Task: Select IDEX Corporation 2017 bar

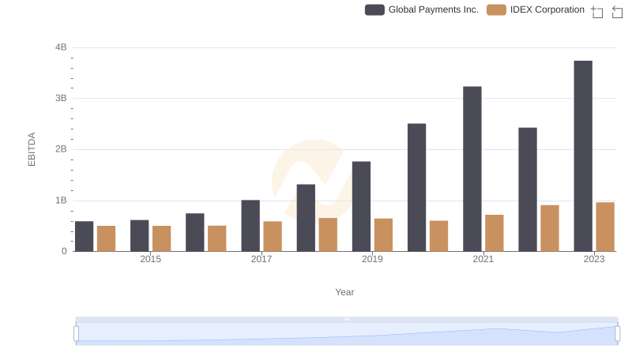Action: (x=273, y=236)
